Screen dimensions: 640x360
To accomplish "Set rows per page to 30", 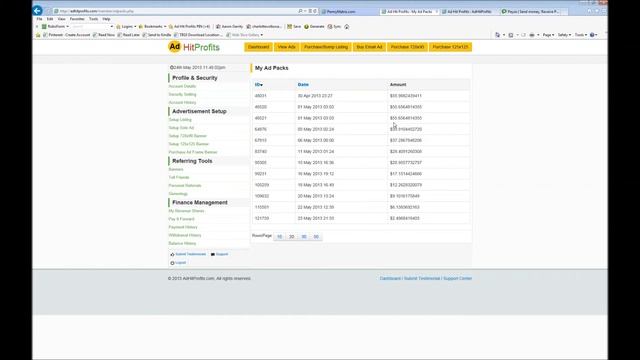I will point(304,236).
